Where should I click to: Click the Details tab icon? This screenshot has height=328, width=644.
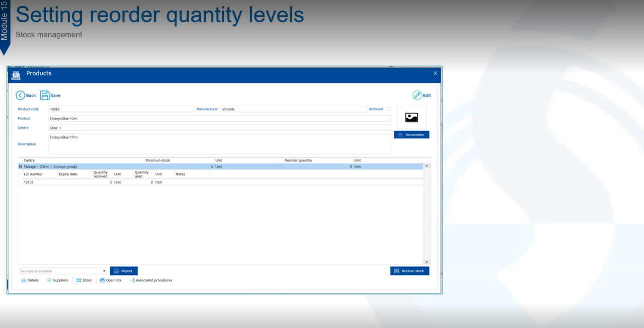[24, 280]
